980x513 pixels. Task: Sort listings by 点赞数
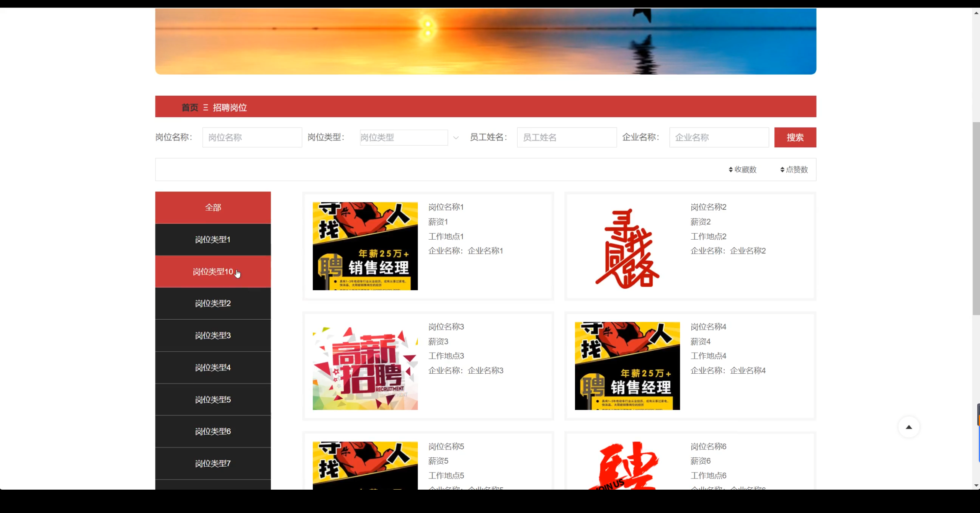(794, 170)
